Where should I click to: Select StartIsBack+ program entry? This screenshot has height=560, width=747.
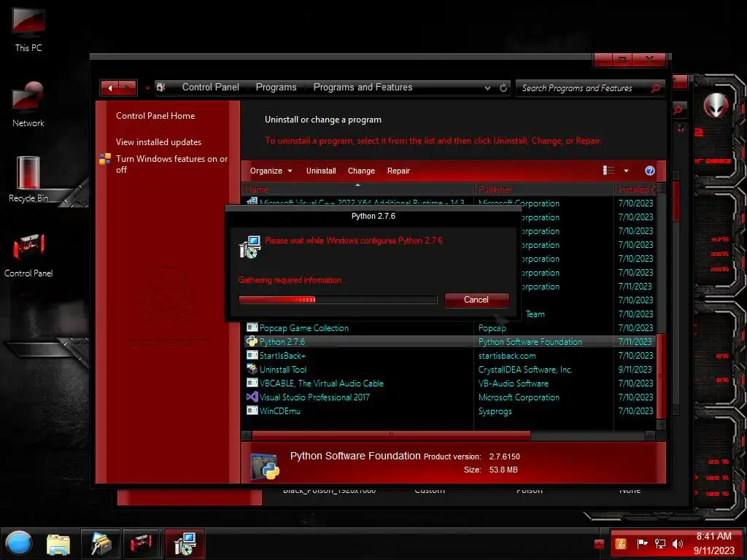click(x=282, y=356)
